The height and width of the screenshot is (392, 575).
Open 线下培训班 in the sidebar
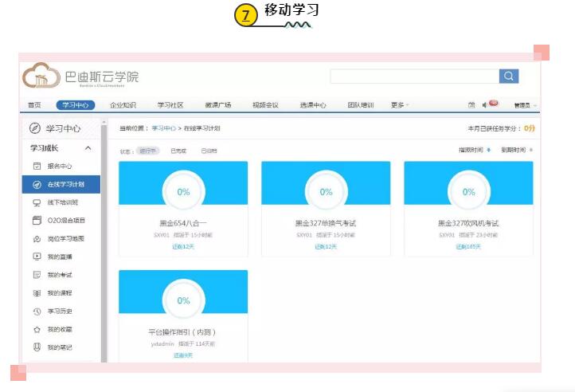pyautogui.click(x=64, y=202)
